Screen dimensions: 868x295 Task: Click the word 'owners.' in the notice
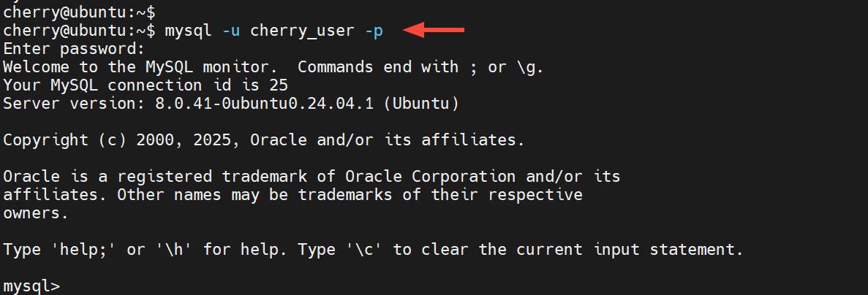pos(36,213)
